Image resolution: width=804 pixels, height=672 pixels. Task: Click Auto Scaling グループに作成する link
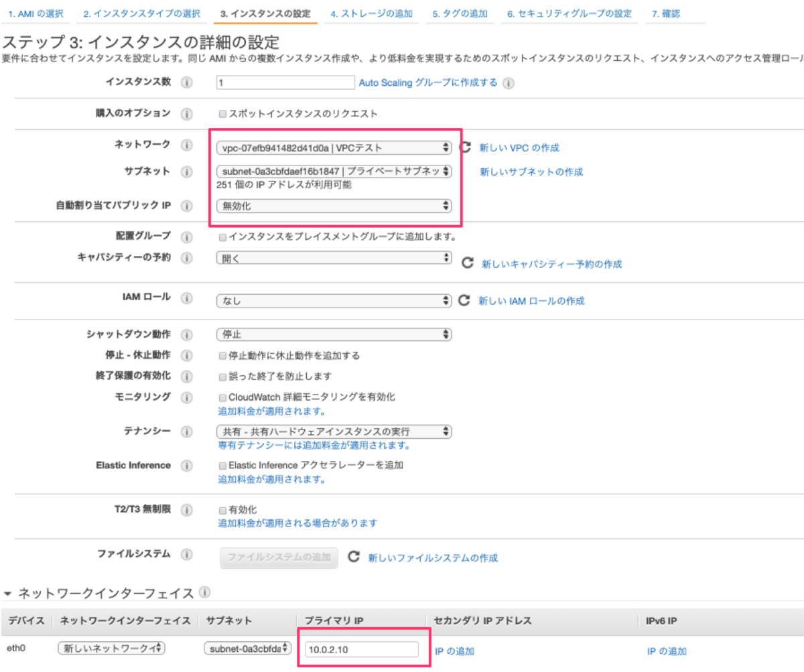click(429, 82)
